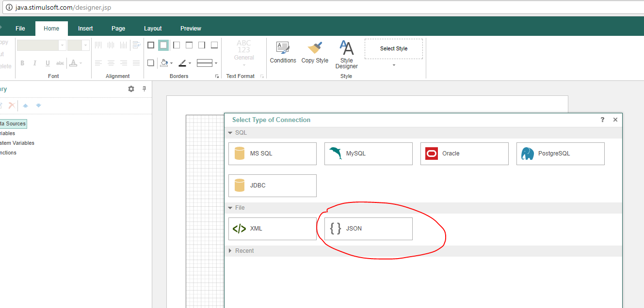
Task: Choose MySQL connection type
Action: 369,154
